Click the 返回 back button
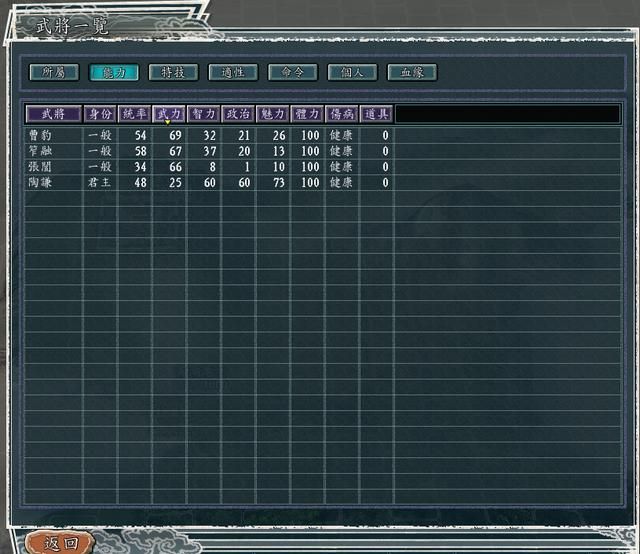Screen dimensions: 640x554 (60, 543)
